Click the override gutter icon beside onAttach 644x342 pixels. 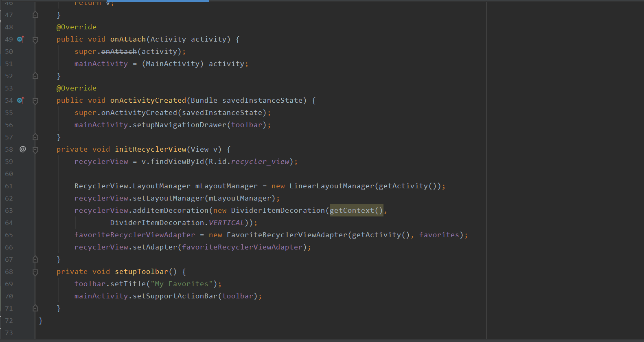(x=21, y=39)
